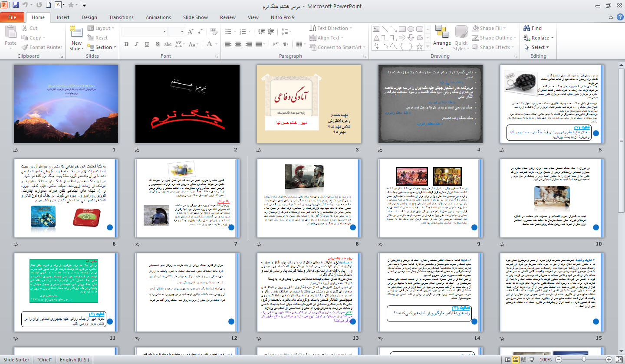The height and width of the screenshot is (364, 625).
Task: Open the File tab
Action: coord(12,17)
